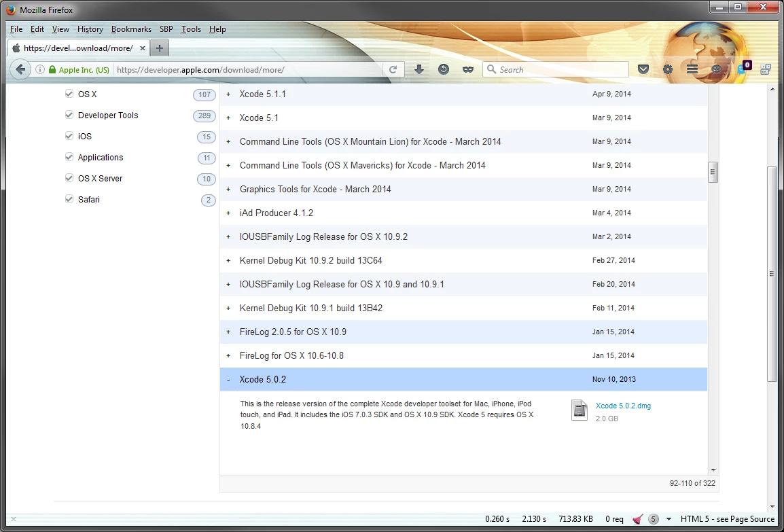This screenshot has height=532, width=784.
Task: Open the History menu
Action: pos(90,29)
